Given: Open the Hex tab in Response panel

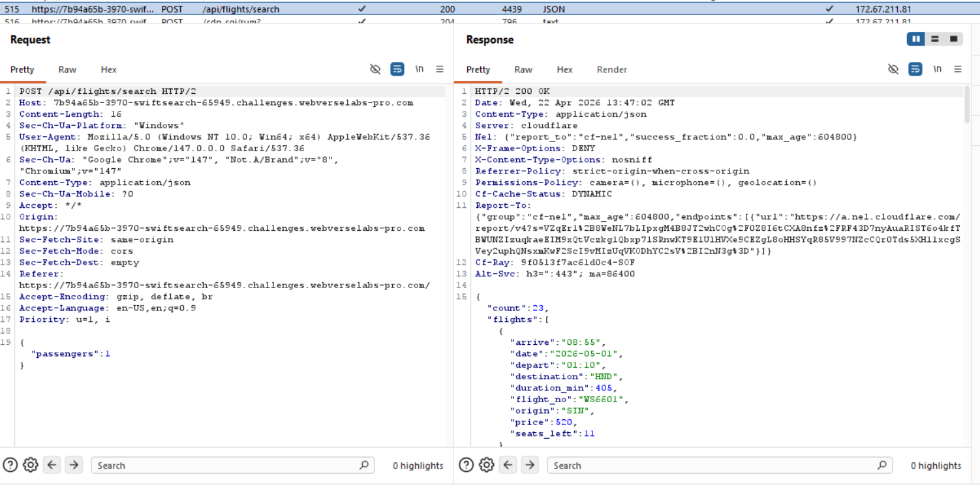Looking at the screenshot, I should tap(564, 70).
